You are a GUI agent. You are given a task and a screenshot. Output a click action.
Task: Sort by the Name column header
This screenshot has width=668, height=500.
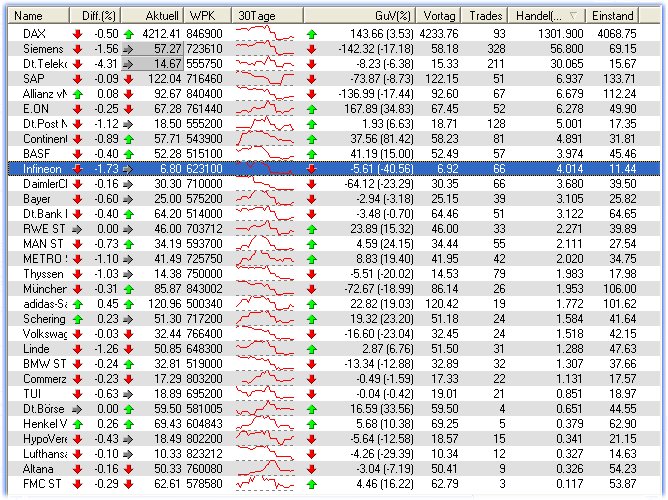click(39, 16)
